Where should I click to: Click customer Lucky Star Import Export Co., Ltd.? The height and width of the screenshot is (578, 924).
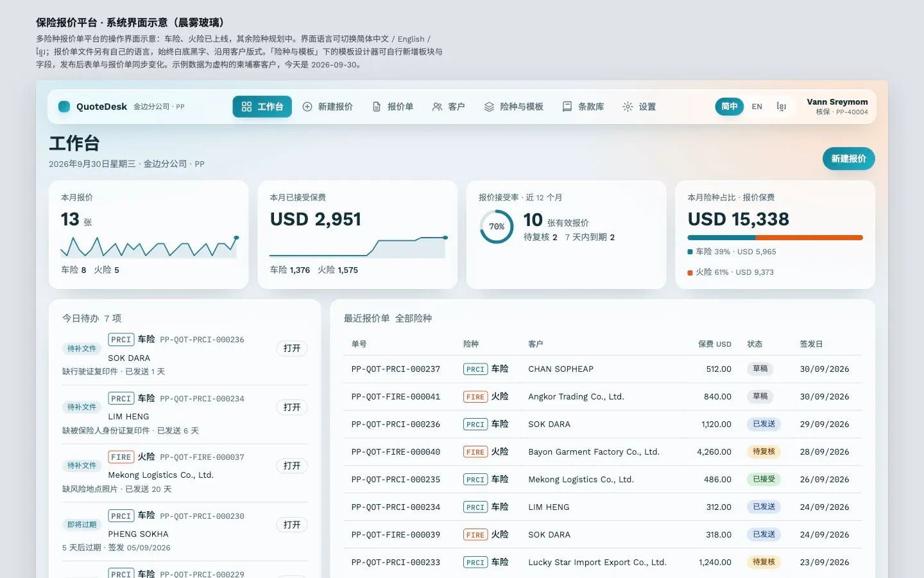tap(597, 563)
